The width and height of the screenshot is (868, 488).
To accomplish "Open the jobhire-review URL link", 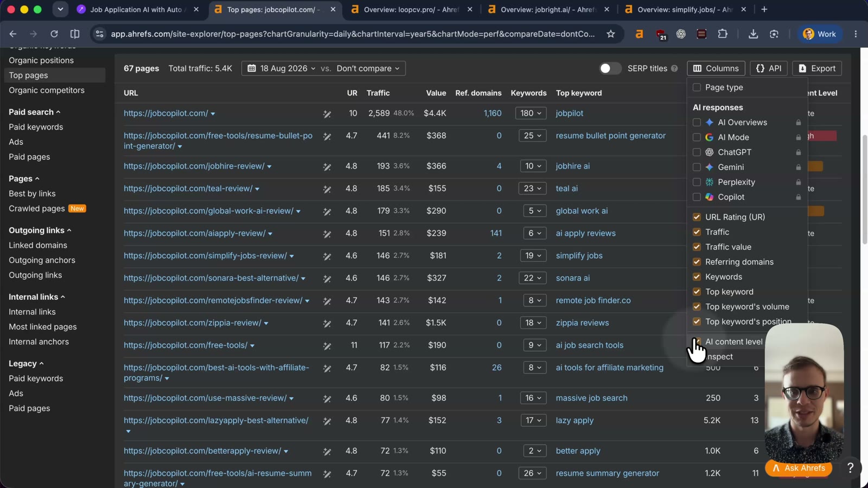I will [194, 166].
